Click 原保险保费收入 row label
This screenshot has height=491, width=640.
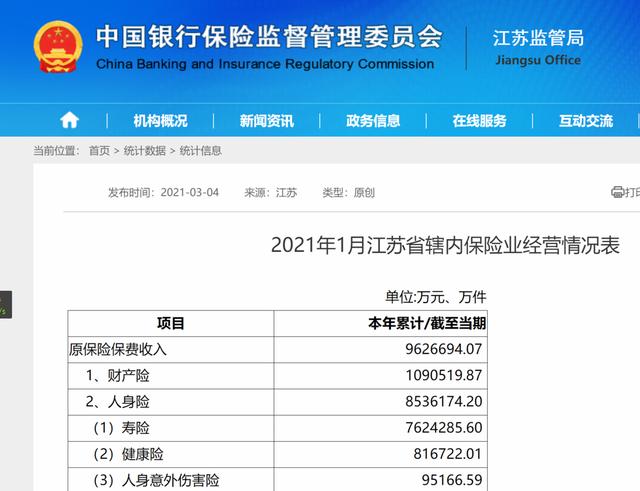point(118,349)
